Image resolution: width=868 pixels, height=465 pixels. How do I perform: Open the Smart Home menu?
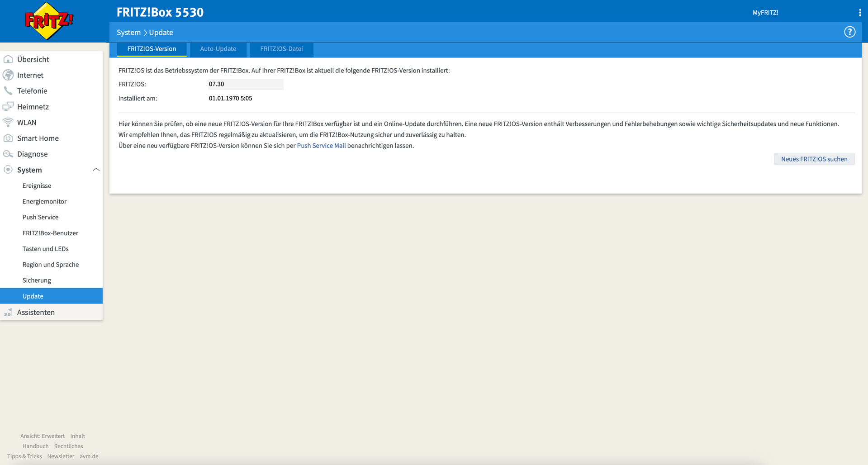coord(38,138)
